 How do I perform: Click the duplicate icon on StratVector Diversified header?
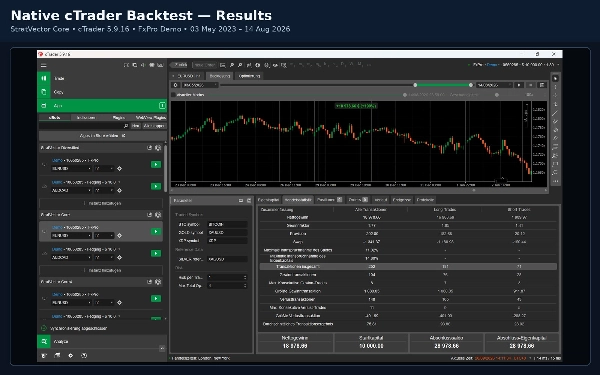158,148
